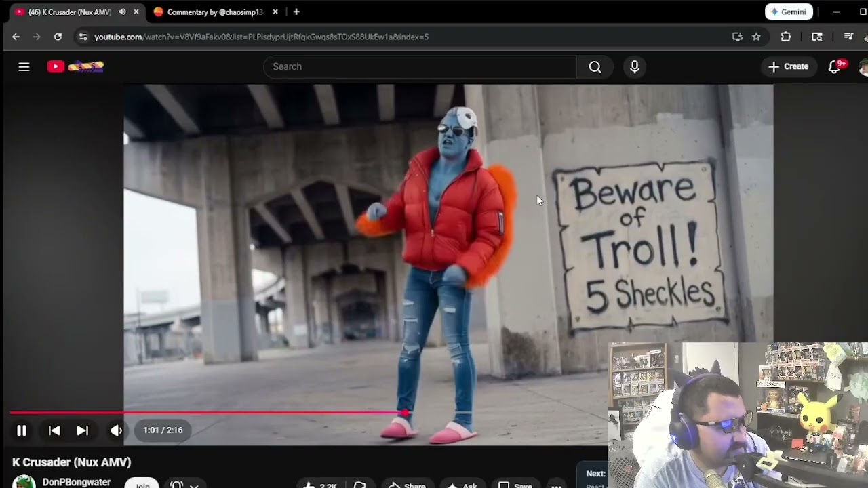Save the video to a playlist
This screenshot has height=488, width=868.
(x=515, y=485)
